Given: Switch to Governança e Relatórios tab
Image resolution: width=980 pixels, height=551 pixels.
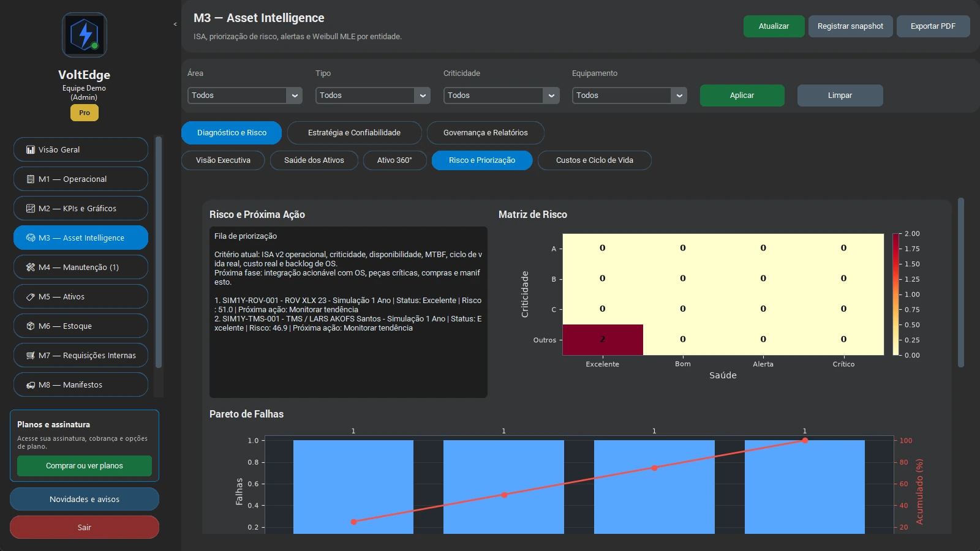Looking at the screenshot, I should [486, 133].
